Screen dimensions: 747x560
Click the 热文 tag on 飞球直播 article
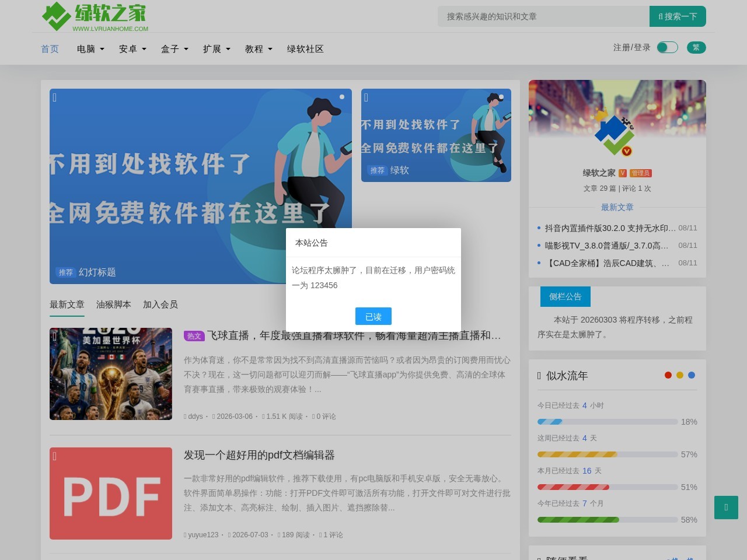click(x=194, y=336)
